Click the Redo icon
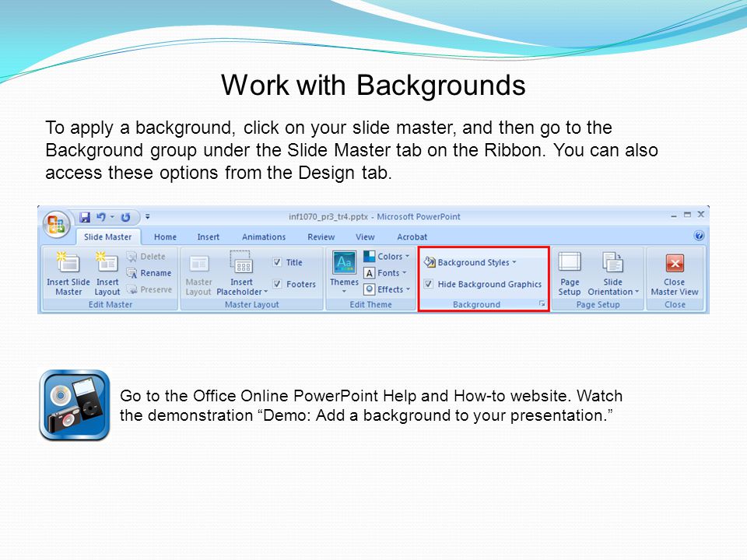 click(125, 217)
